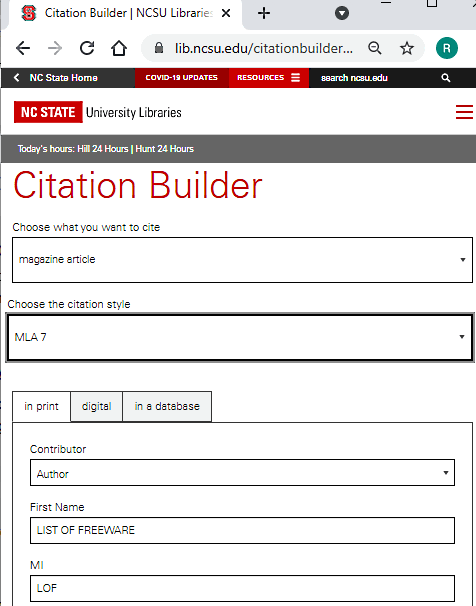This screenshot has height=606, width=476.
Task: Open the RESOURCES menu
Action: [269, 78]
